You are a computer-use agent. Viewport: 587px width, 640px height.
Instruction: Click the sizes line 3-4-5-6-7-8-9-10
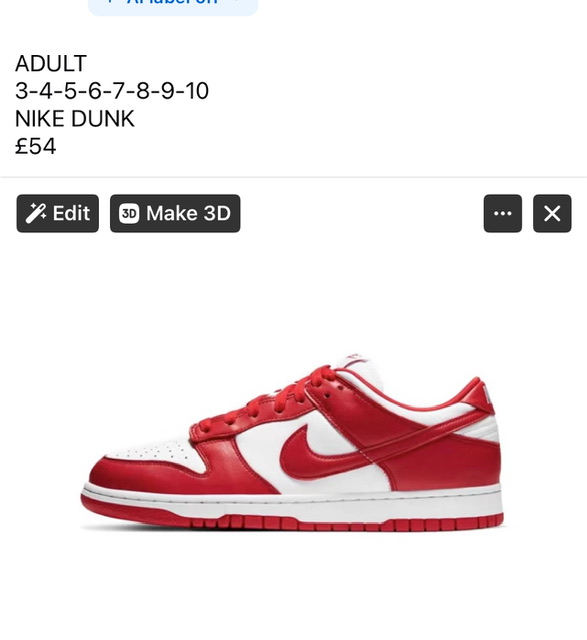(x=112, y=91)
